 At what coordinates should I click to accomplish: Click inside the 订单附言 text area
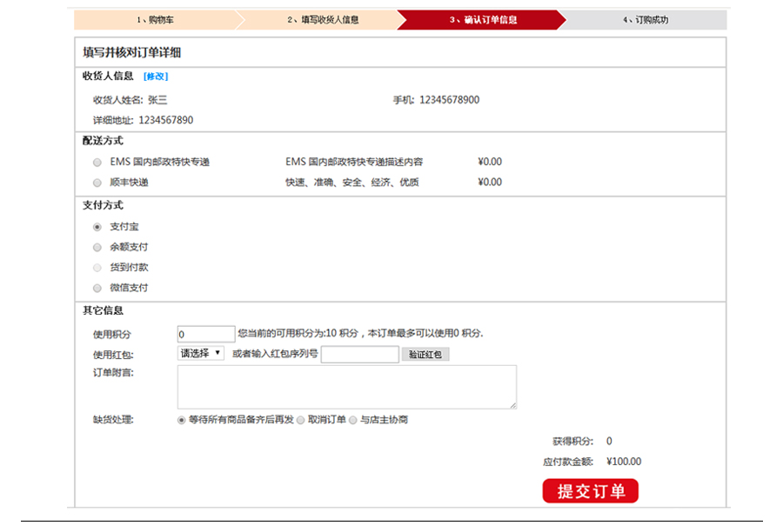coord(346,387)
